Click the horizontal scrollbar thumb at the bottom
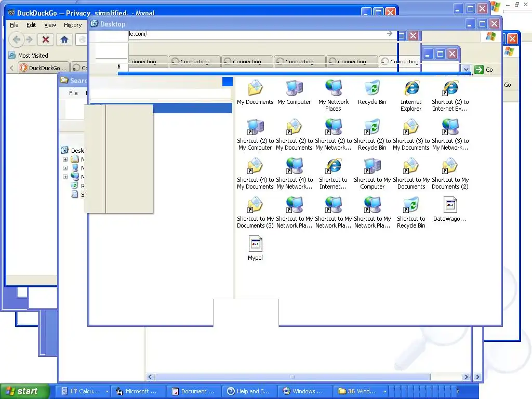532x399 pixels. pyautogui.click(x=292, y=377)
